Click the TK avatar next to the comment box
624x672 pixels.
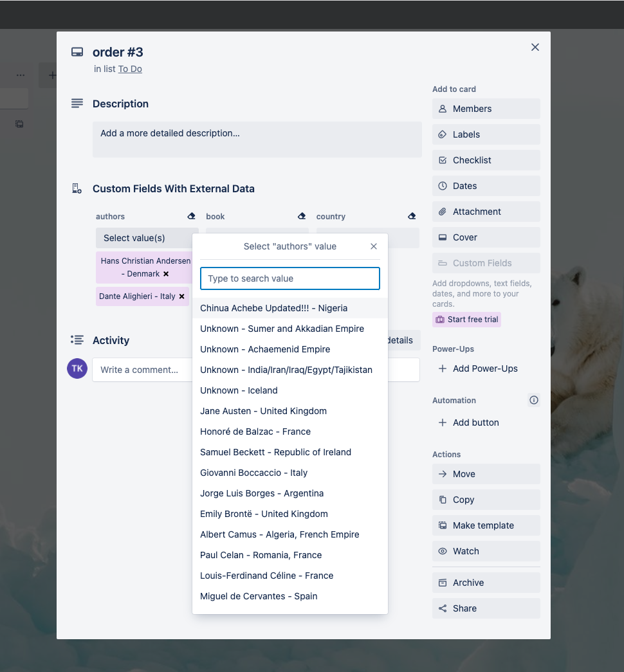[x=77, y=369]
